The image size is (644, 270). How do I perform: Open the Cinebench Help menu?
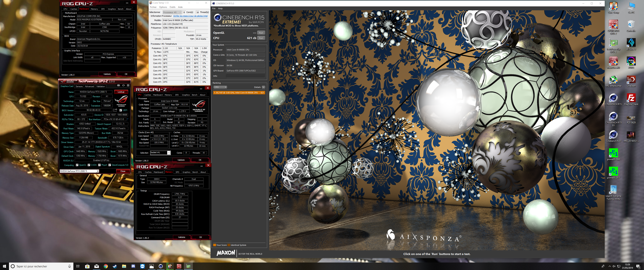220,8
